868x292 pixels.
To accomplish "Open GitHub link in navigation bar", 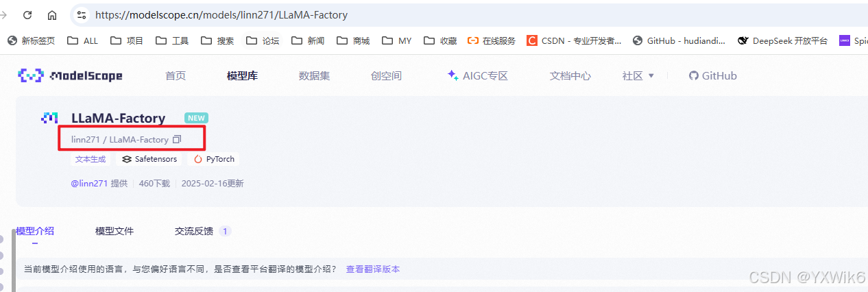I will coord(713,75).
